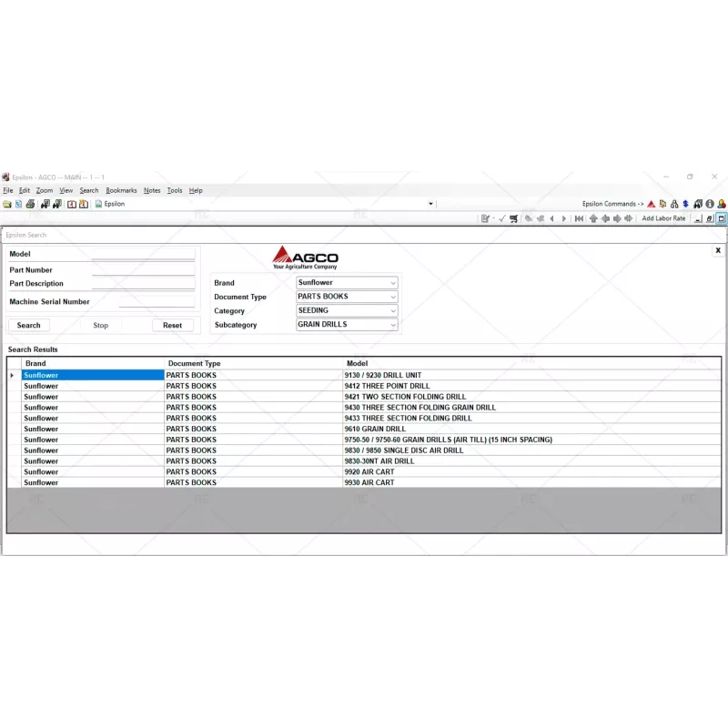Select the Print icon on the toolbar
The height and width of the screenshot is (728, 728).
pos(31,204)
